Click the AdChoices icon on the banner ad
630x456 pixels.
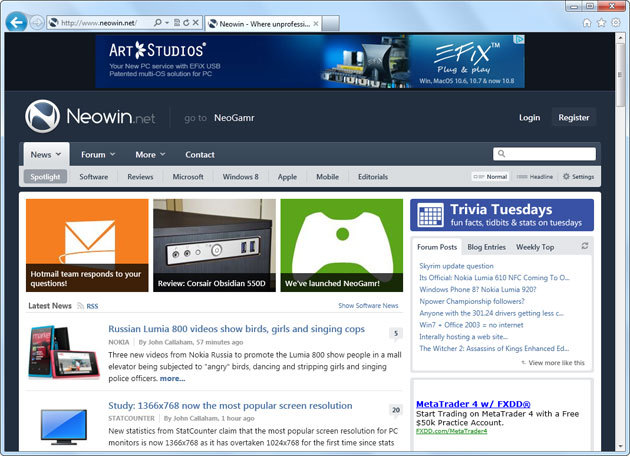tap(519, 39)
